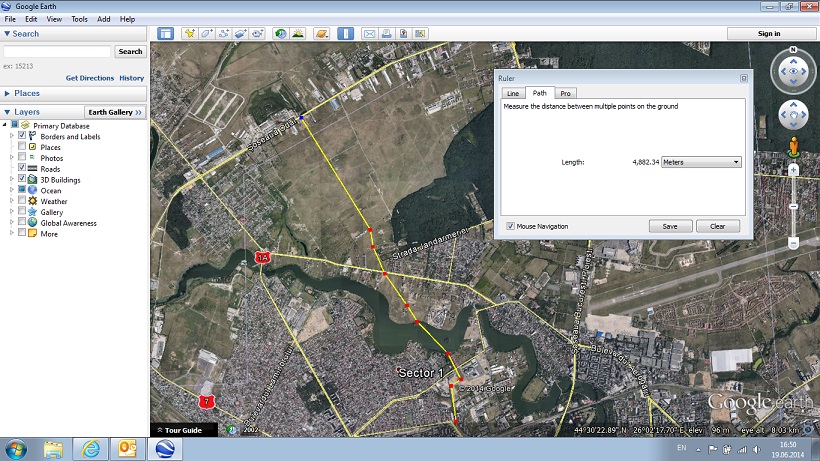Check the Global Awareness layer checkbox
The width and height of the screenshot is (820, 461).
21,222
